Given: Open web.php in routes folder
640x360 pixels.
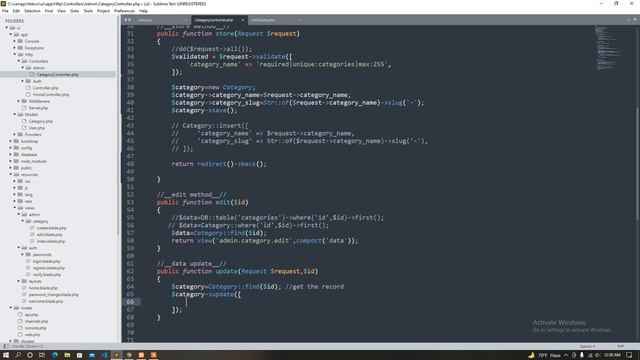Looking at the screenshot, I should pyautogui.click(x=32, y=335).
